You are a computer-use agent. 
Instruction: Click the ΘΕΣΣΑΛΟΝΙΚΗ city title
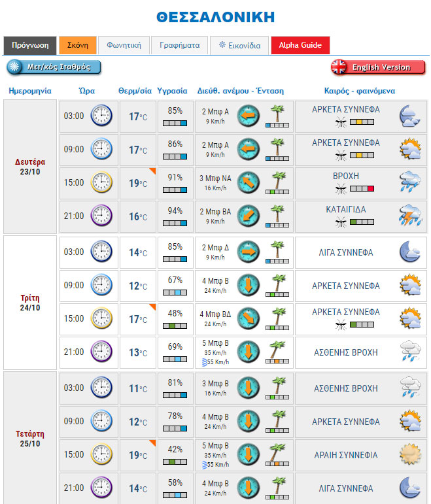tap(216, 17)
